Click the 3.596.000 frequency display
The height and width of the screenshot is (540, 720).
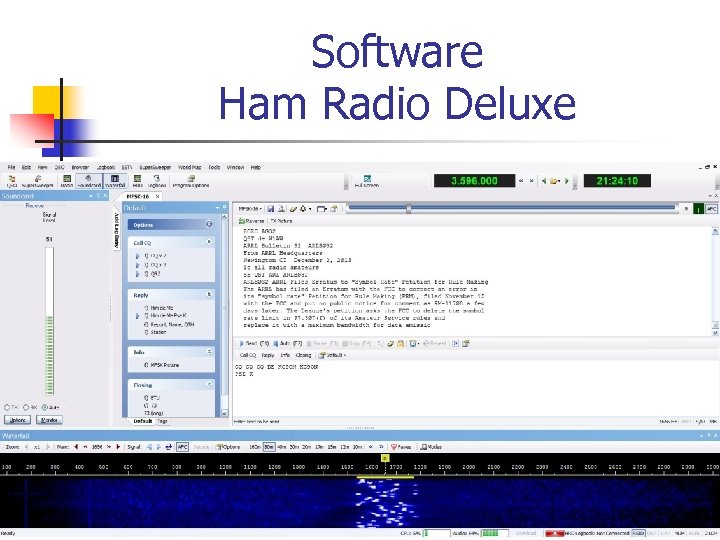474,181
